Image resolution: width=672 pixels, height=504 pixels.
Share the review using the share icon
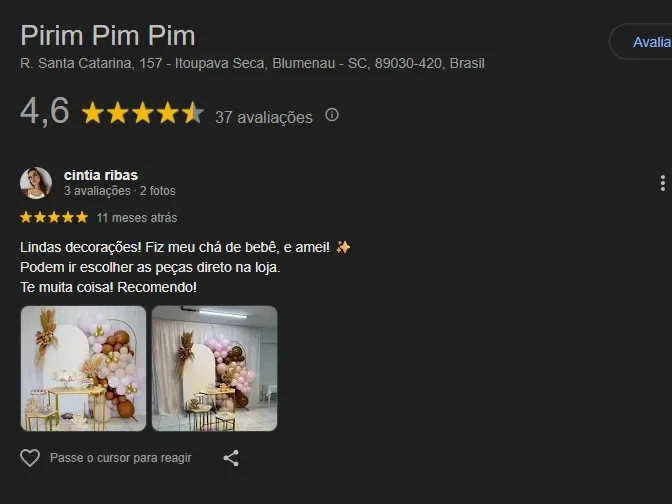point(231,458)
